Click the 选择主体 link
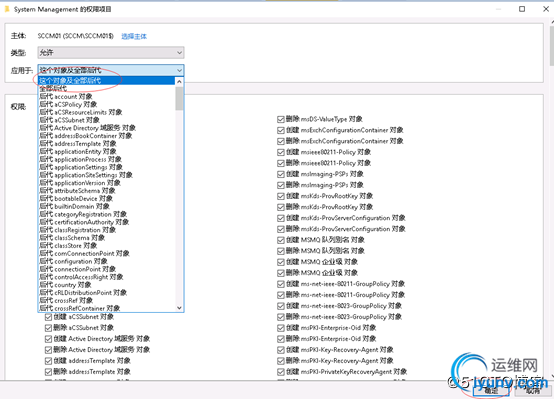Screen dimensions: 554x399 [134, 36]
